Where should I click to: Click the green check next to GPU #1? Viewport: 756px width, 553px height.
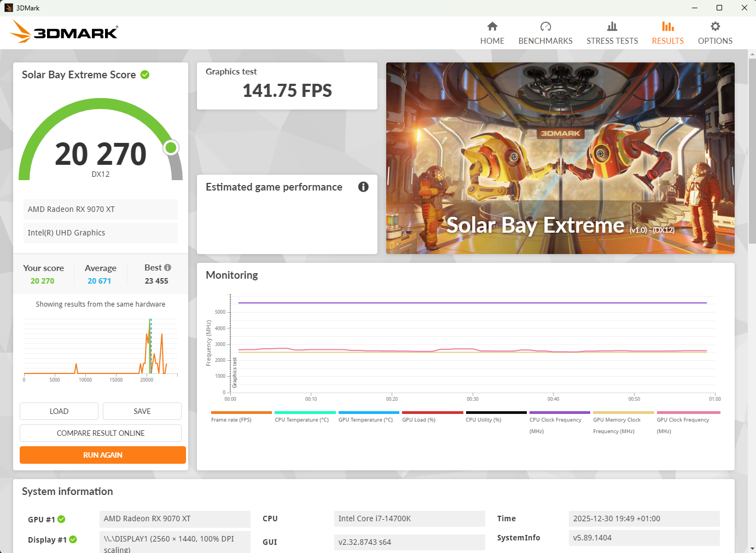pos(61,519)
